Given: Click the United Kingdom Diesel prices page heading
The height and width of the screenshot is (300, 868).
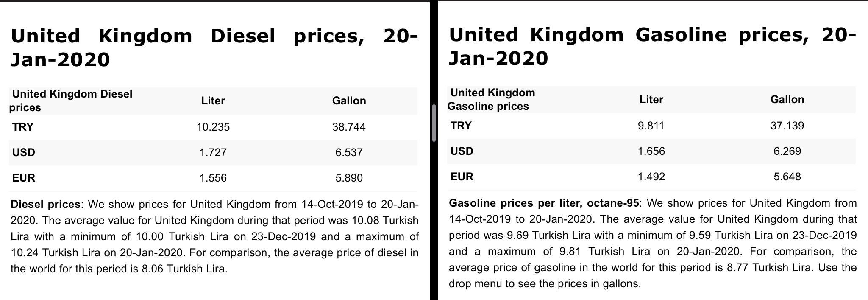Looking at the screenshot, I should [x=214, y=48].
